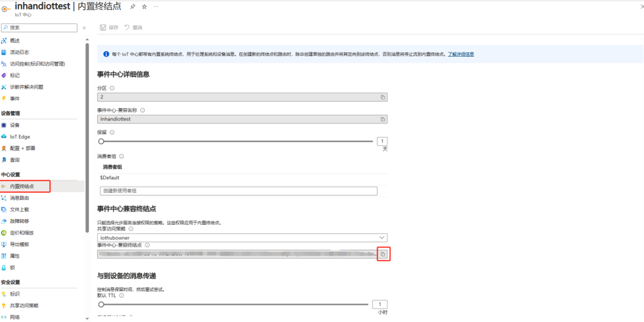Open 事件 events item
The width and height of the screenshot is (644, 322).
[15, 99]
